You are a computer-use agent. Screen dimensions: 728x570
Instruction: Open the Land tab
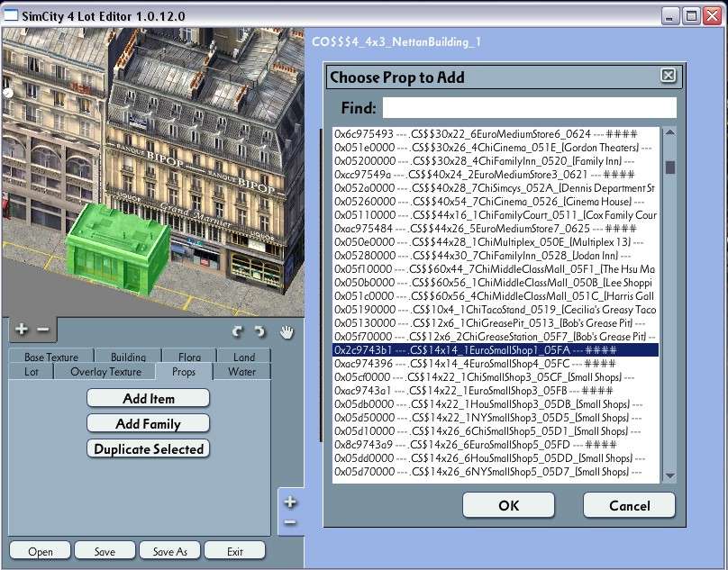(x=244, y=357)
